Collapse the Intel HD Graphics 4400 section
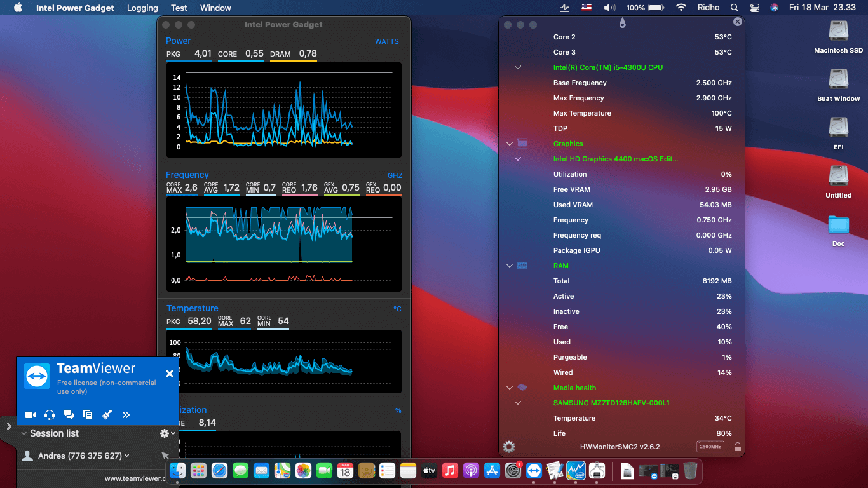 (518, 158)
